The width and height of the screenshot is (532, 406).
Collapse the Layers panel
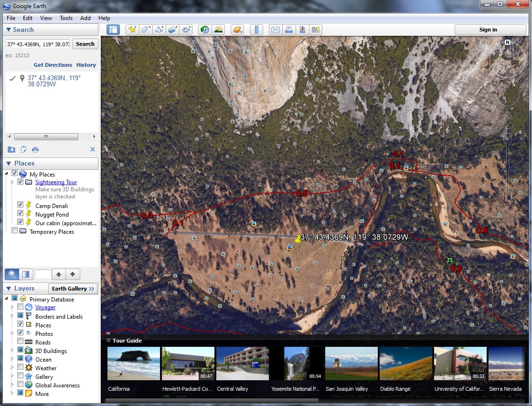point(9,289)
